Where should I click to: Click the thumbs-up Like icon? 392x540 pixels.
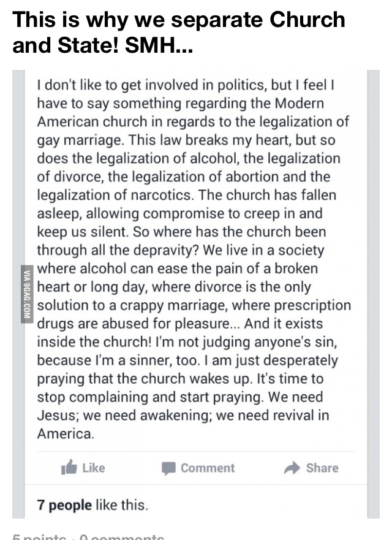[69, 468]
